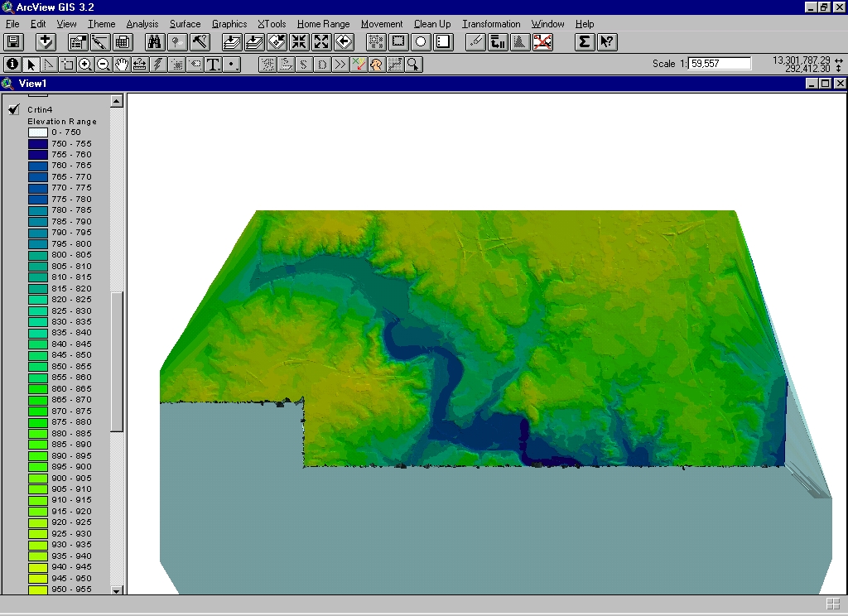Screen dimensions: 848x616
Task: Click the Crtin4 theme name
Action: click(40, 110)
